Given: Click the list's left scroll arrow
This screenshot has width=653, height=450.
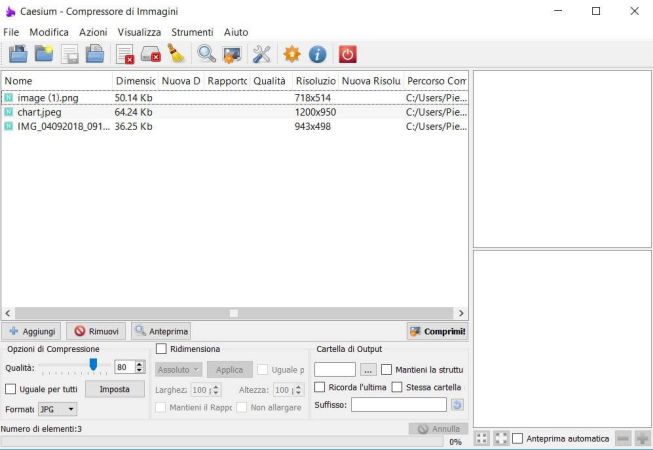Looking at the screenshot, I should tap(7, 313).
